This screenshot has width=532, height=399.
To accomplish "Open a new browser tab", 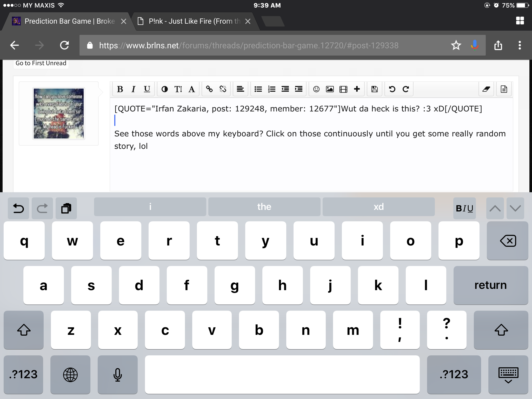I will 273,21.
